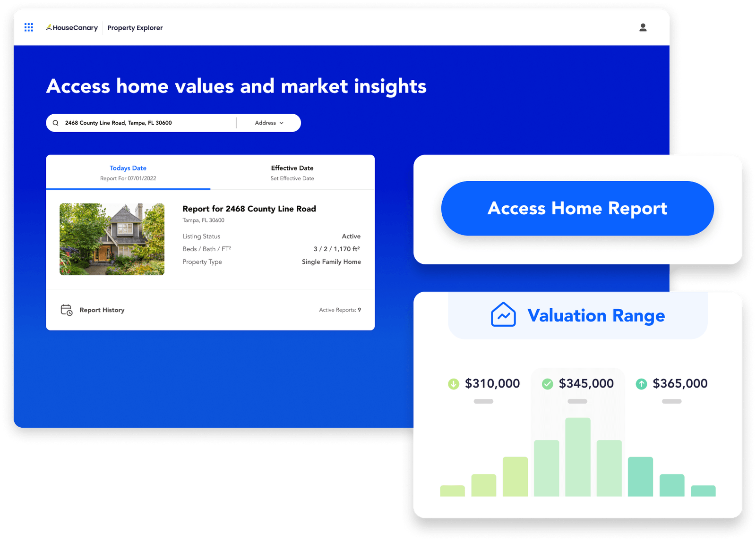The width and height of the screenshot is (756, 541).
Task: Click the green up arrow beside $365,000
Action: tap(641, 384)
